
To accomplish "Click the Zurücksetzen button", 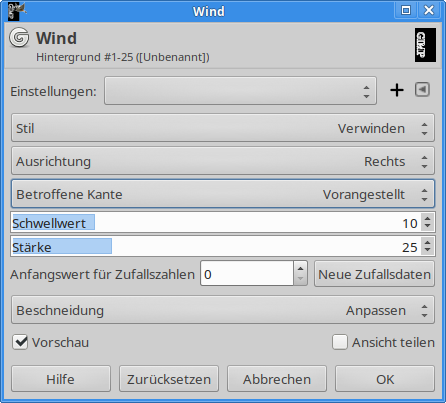I will tap(169, 379).
